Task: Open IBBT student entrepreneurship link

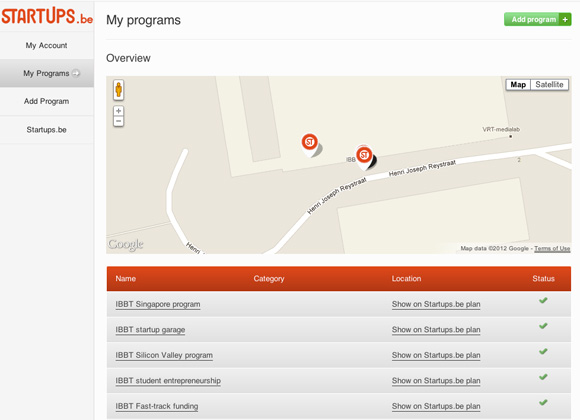Action: 168,381
